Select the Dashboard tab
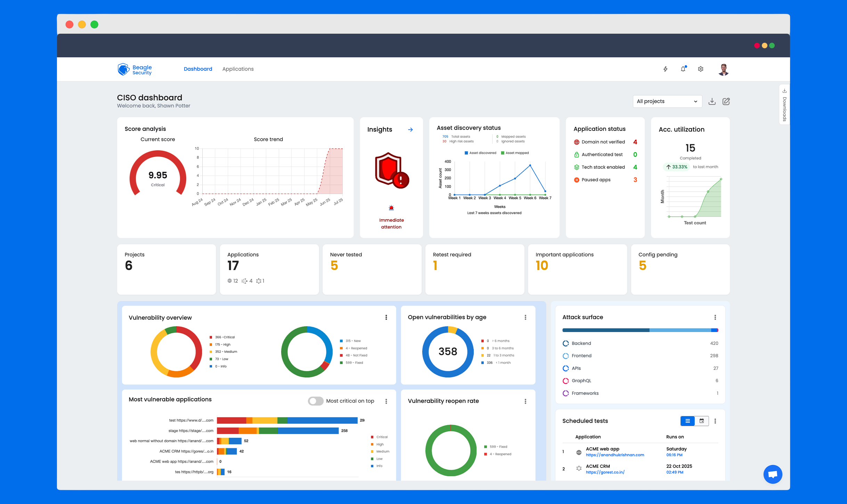The height and width of the screenshot is (504, 847). (x=198, y=69)
